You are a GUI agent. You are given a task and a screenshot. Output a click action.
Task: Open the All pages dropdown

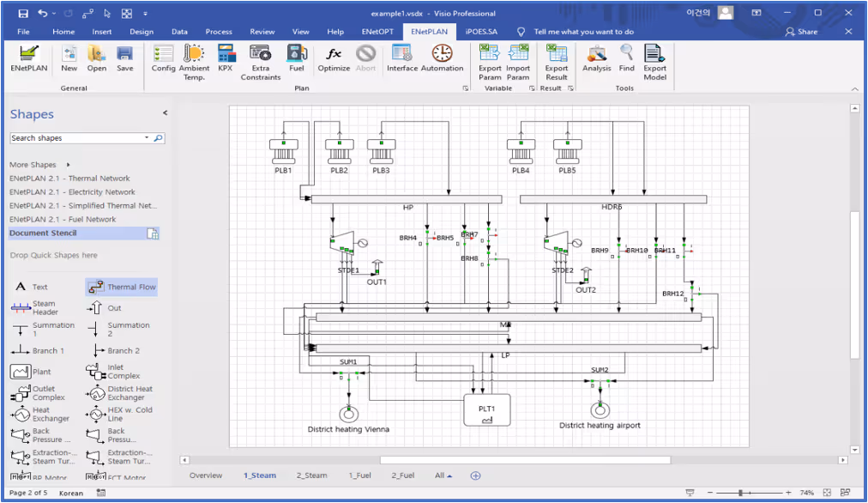coord(443,476)
